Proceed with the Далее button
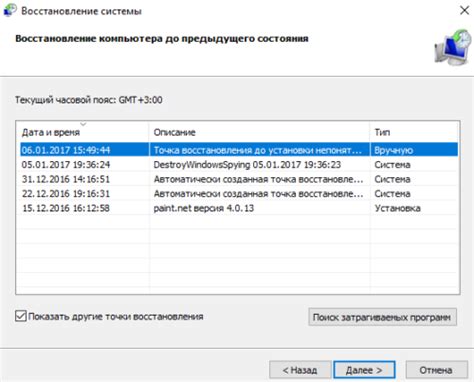474x382 pixels. 364,370
